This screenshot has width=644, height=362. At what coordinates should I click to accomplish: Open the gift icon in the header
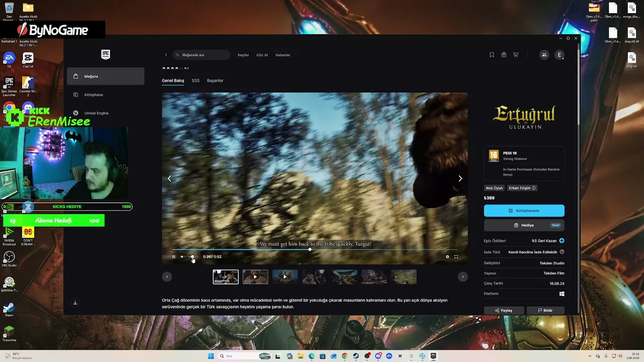[x=504, y=55]
